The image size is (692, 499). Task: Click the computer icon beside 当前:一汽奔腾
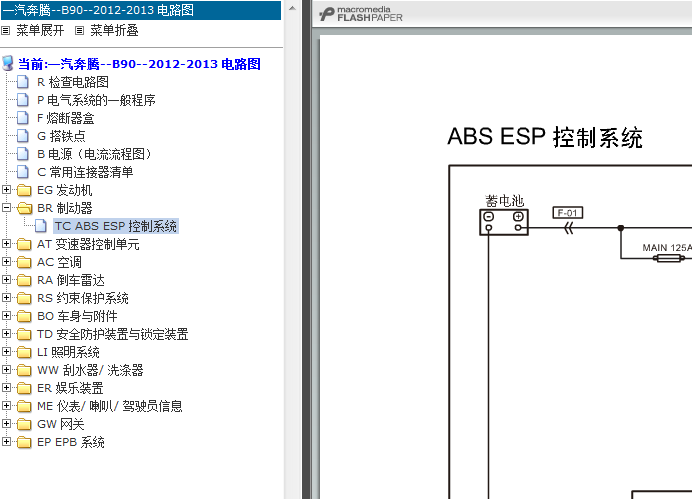8,64
